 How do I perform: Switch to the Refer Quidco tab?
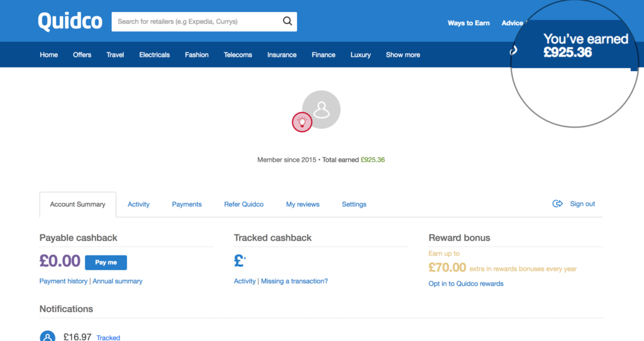pos(244,204)
